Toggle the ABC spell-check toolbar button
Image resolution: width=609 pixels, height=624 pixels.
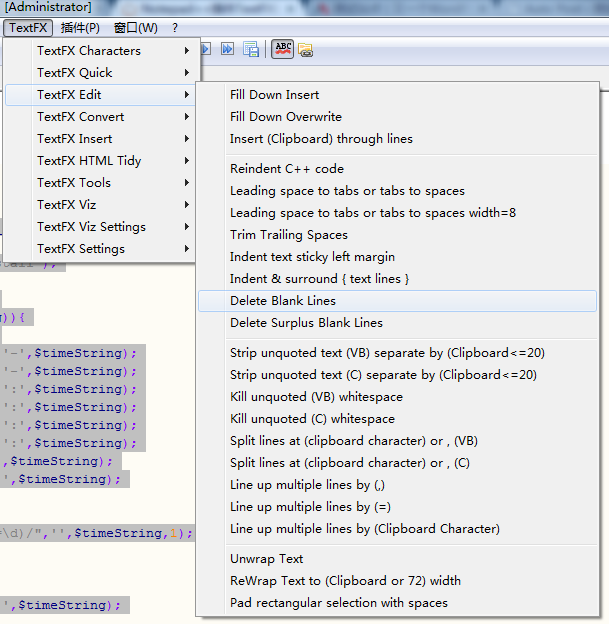[x=283, y=49]
